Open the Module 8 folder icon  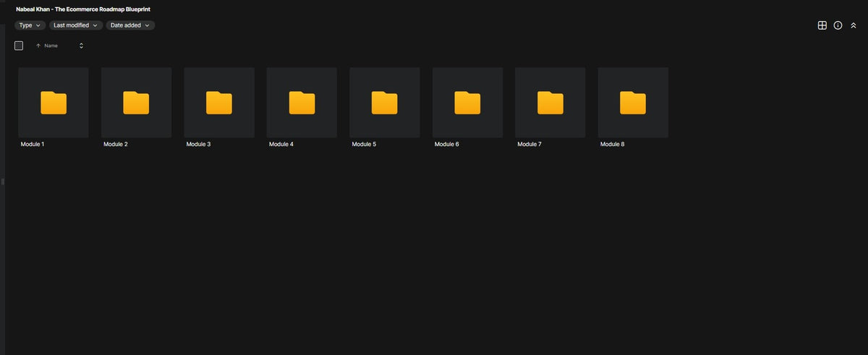[633, 103]
